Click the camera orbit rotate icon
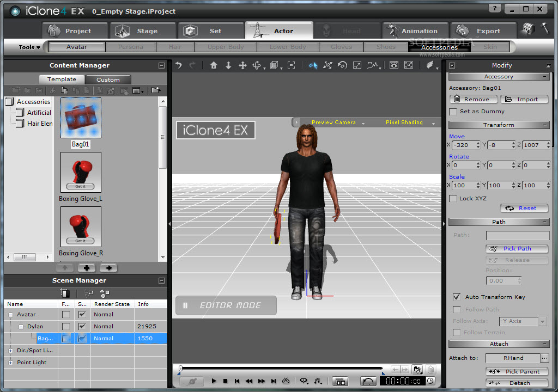The width and height of the screenshot is (558, 392). [x=257, y=65]
